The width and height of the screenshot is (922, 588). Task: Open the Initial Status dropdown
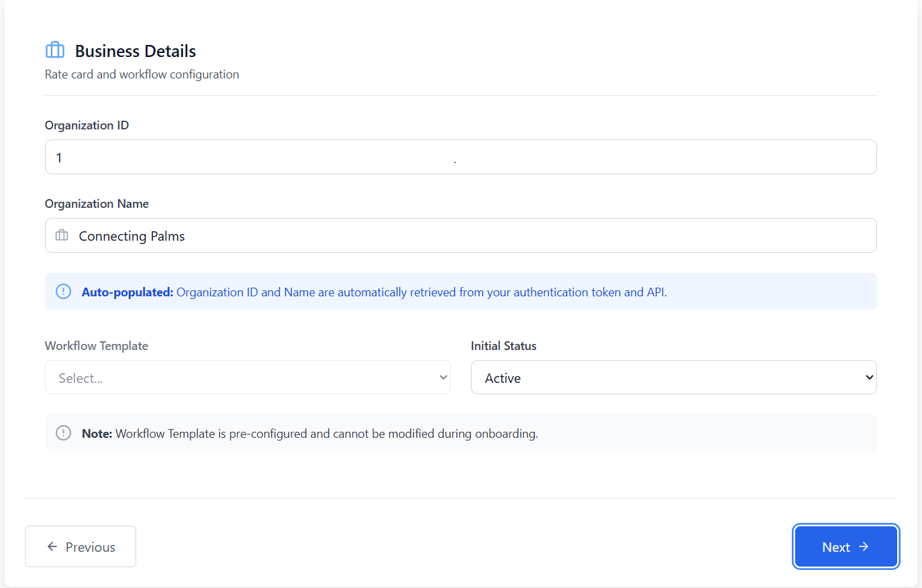point(674,377)
